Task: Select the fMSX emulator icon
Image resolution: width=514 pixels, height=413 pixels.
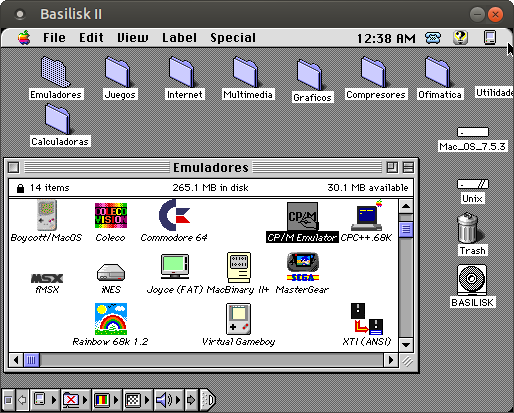Action: click(47, 278)
